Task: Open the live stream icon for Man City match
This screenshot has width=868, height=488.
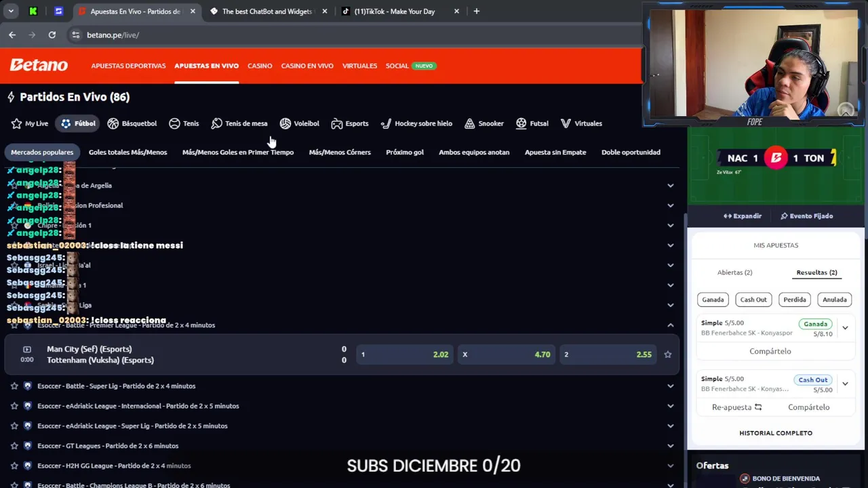Action: click(x=27, y=349)
